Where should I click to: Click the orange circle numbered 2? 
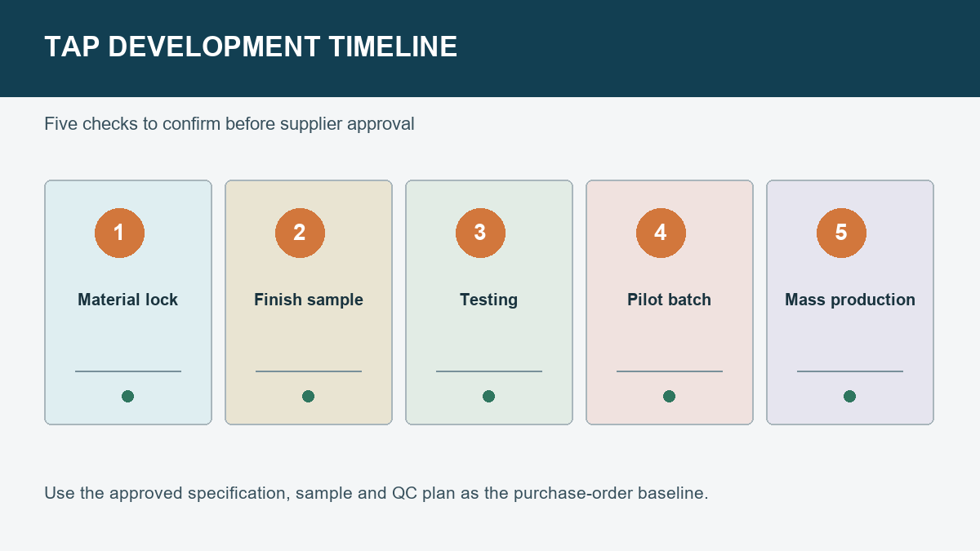tap(300, 233)
